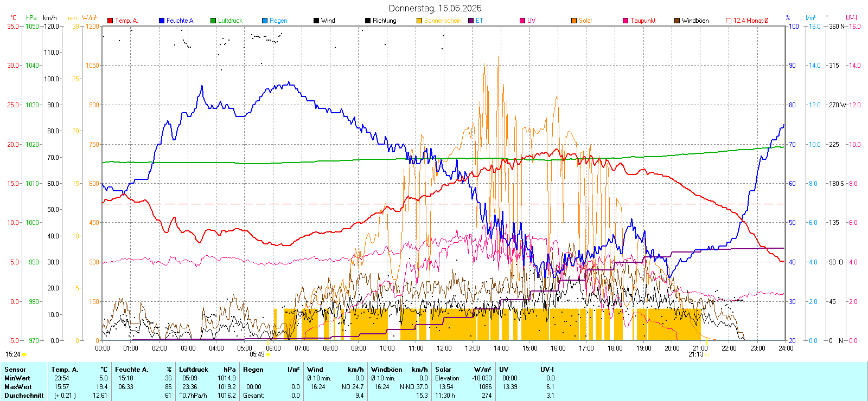Click the 18:00 time axis label

615,348
